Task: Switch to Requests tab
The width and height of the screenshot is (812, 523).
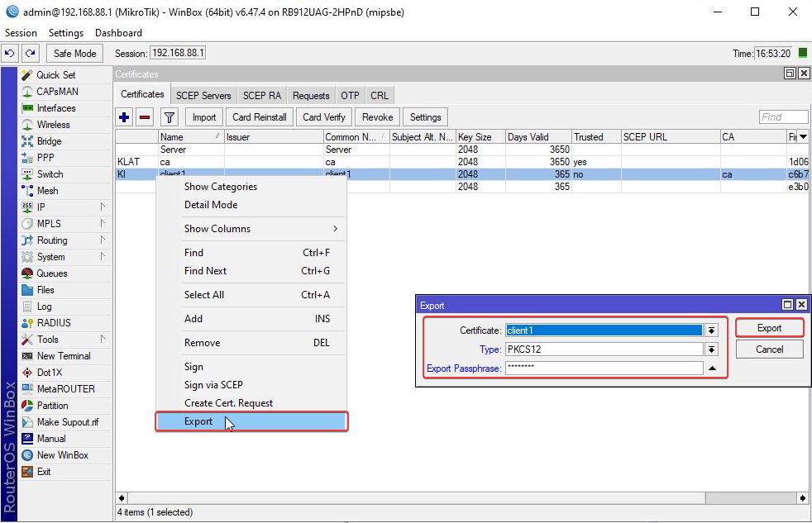Action: pos(311,96)
